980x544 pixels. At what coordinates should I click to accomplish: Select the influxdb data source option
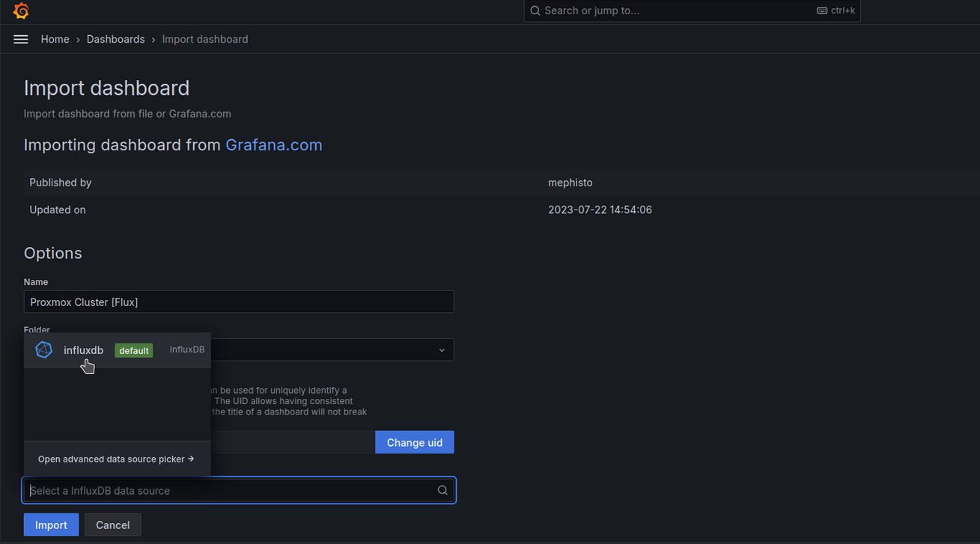coord(84,350)
